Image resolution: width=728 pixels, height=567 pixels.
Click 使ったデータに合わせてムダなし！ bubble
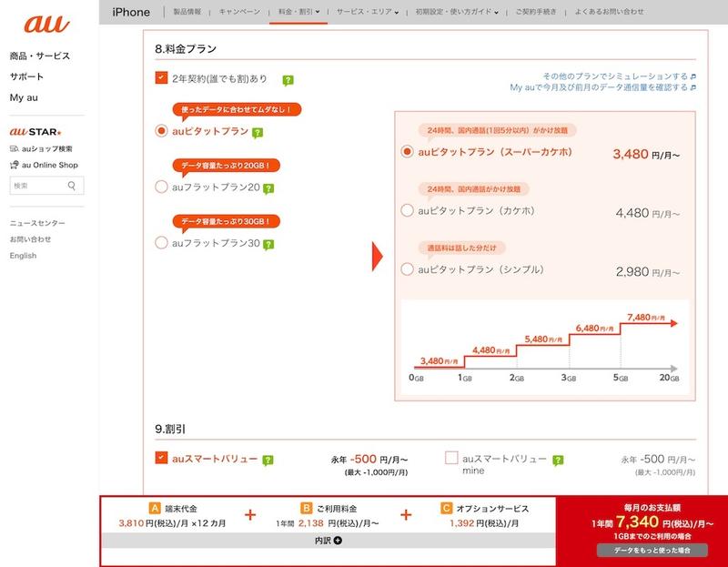pyautogui.click(x=237, y=109)
